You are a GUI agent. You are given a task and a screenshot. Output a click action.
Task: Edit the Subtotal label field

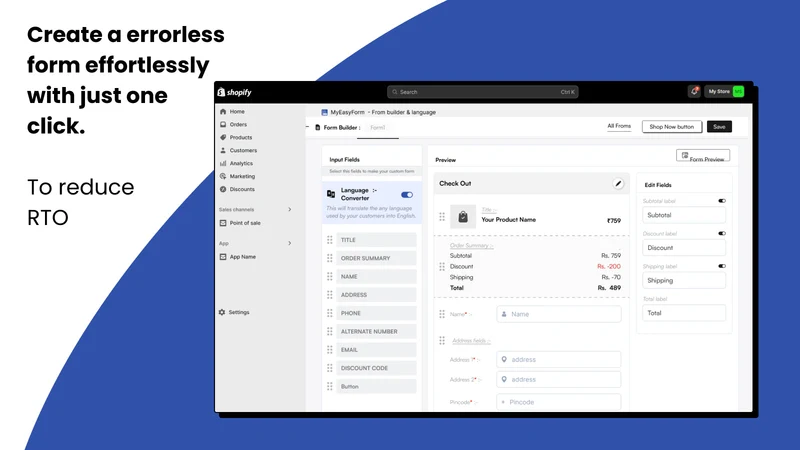(684, 215)
